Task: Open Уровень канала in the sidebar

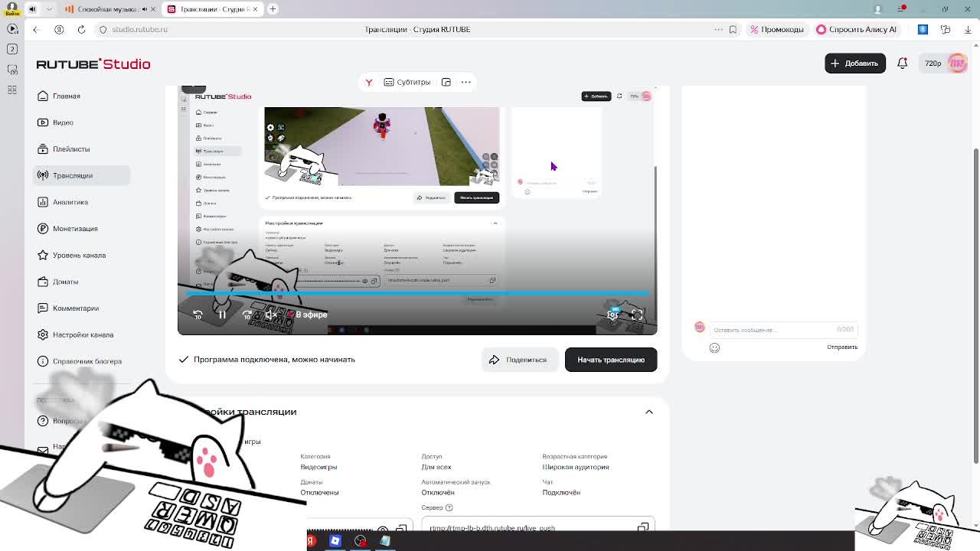Action: (81, 255)
